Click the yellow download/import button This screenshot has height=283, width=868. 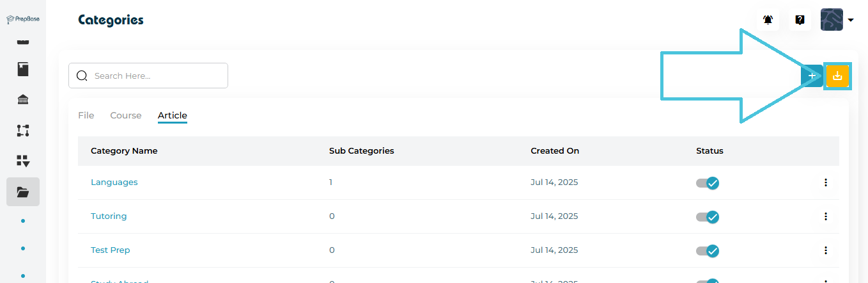coord(837,76)
